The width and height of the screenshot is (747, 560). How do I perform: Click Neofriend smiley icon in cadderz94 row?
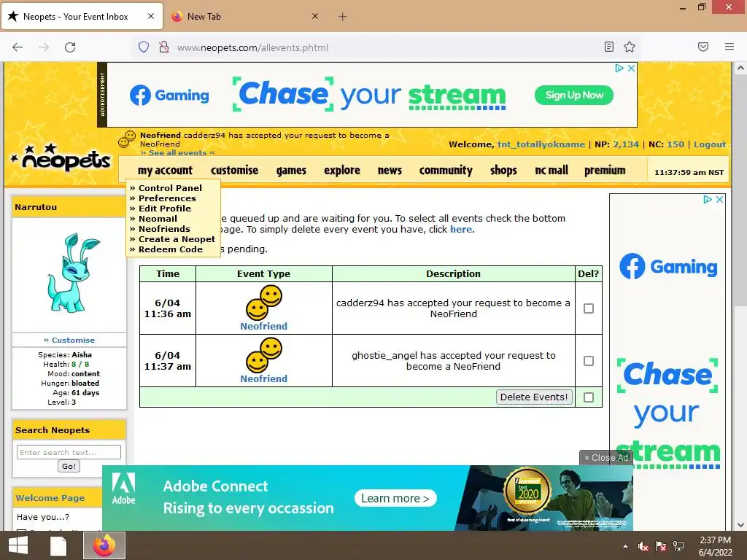point(264,303)
